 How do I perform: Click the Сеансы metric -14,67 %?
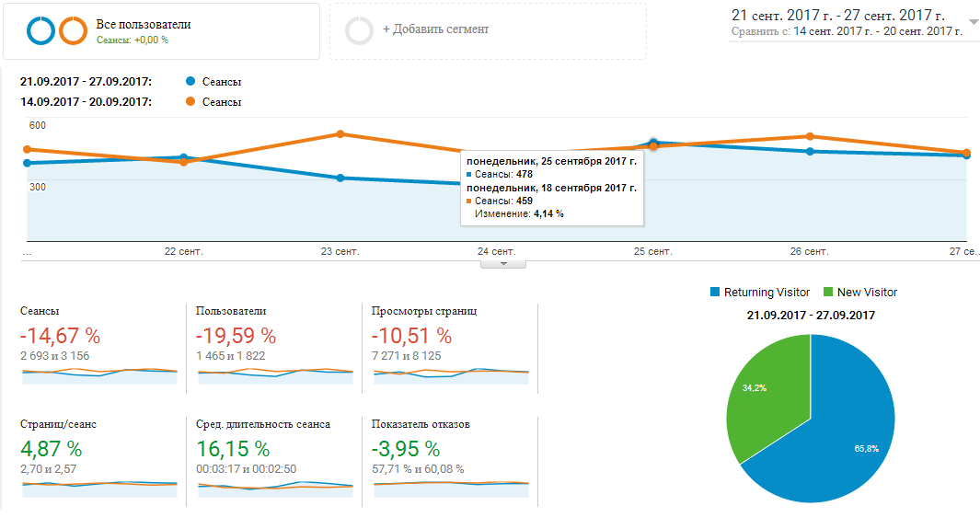point(60,336)
